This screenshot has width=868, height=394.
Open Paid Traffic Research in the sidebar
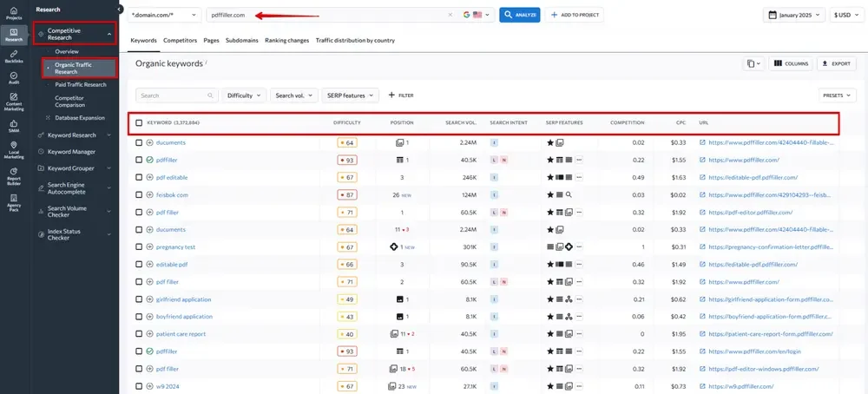pos(80,85)
